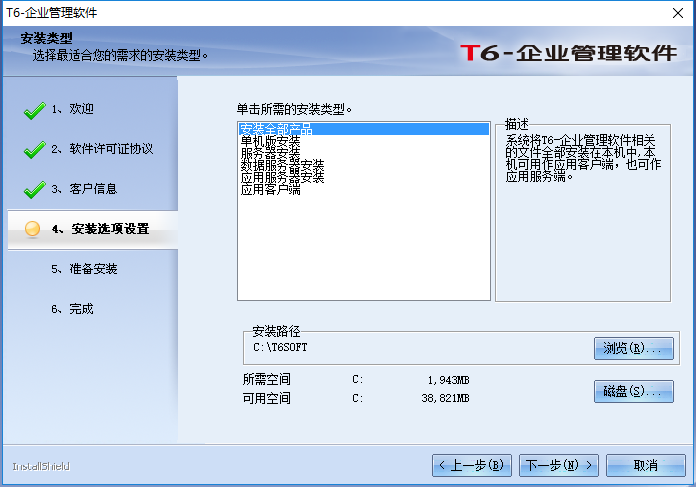Click the 磁盘(S)... button
This screenshot has width=696, height=487.
(x=633, y=391)
